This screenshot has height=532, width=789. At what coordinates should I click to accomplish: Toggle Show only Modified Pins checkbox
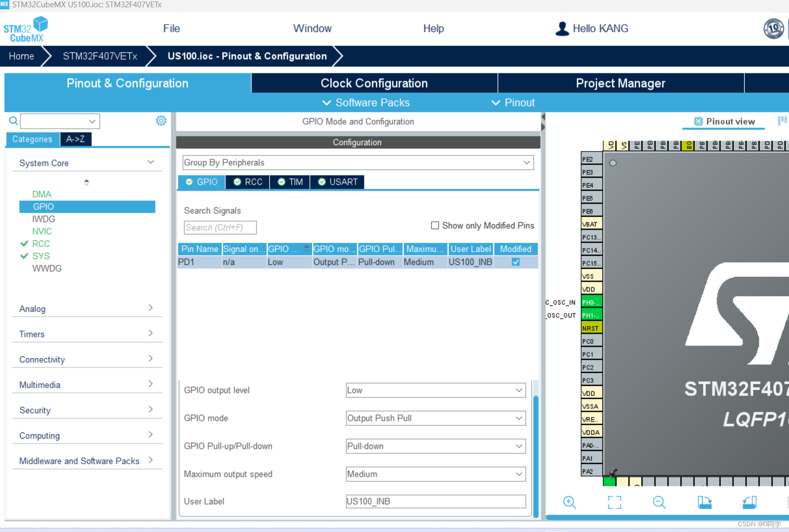[435, 225]
